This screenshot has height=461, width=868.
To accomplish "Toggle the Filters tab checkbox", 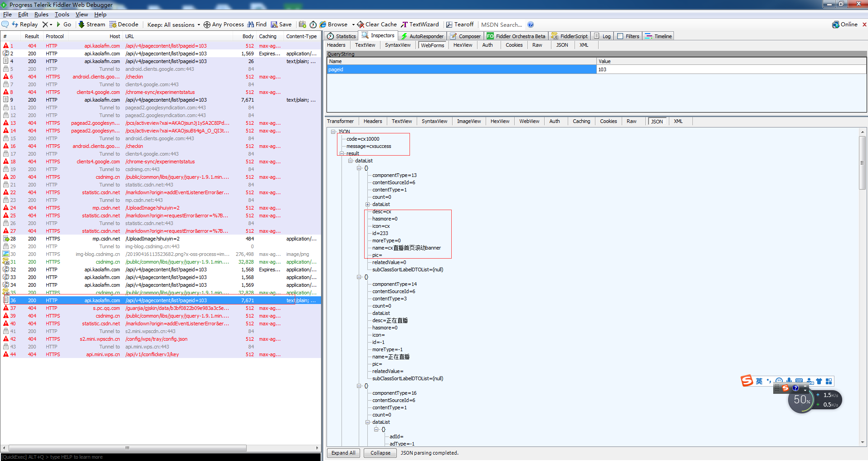I will pos(620,36).
